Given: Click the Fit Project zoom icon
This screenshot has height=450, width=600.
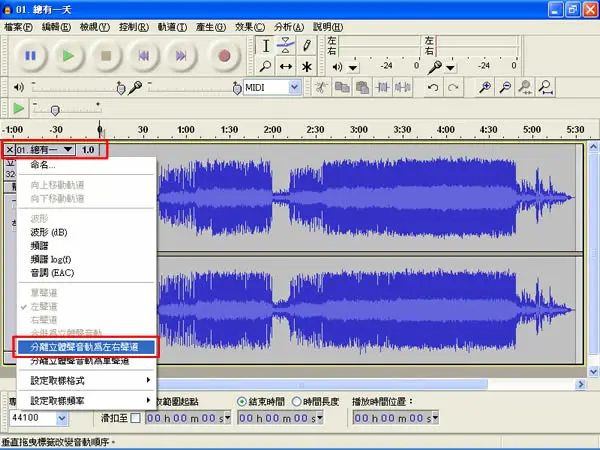Looking at the screenshot, I should [546, 88].
